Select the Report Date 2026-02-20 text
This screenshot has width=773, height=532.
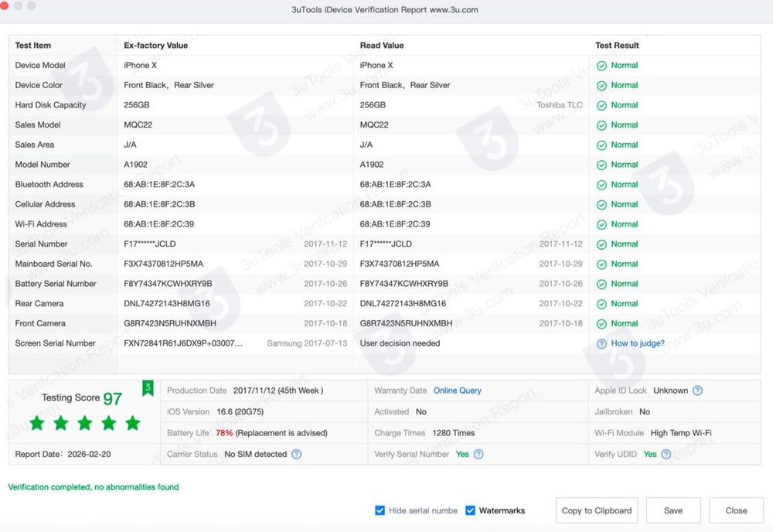[63, 454]
